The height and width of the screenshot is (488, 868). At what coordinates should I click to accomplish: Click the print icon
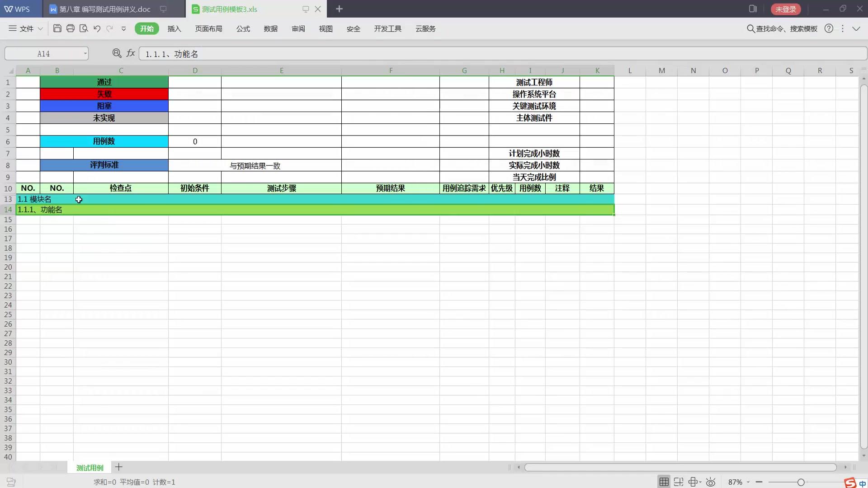tap(70, 28)
